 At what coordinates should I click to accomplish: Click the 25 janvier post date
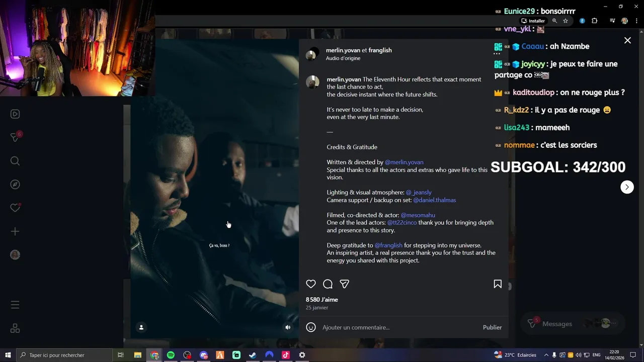[317, 308]
